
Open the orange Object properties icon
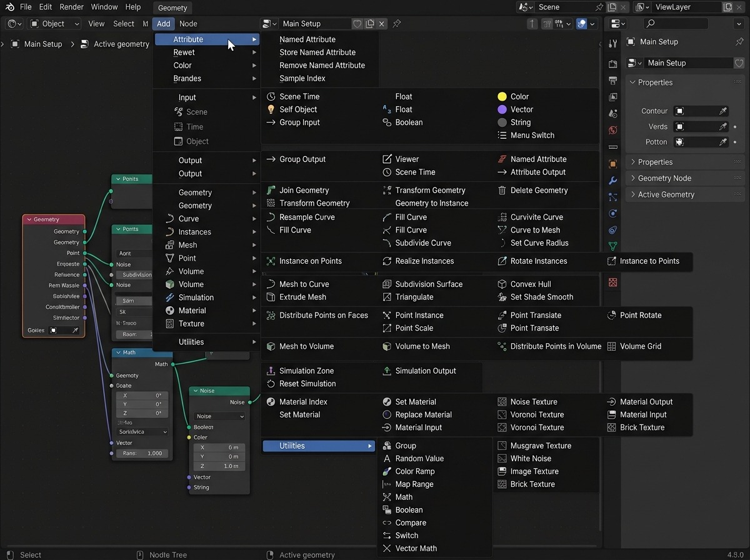tap(613, 164)
